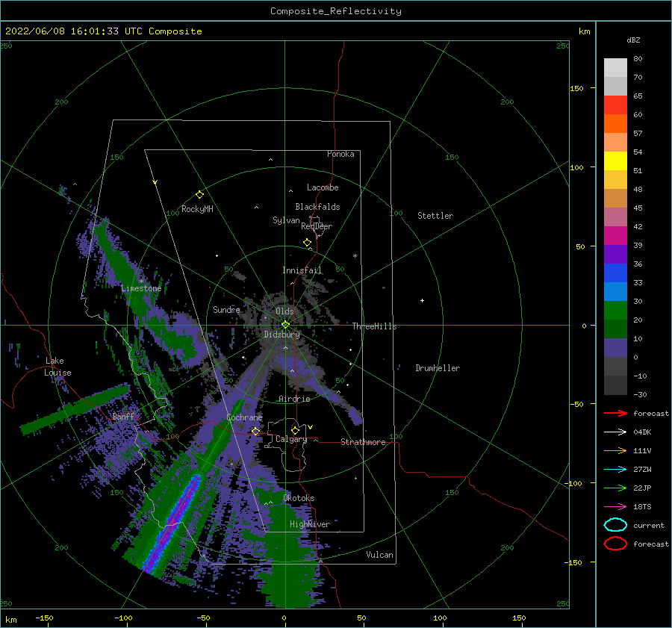Click the HighRiver town label
This screenshot has width=672, height=628.
tap(310, 524)
